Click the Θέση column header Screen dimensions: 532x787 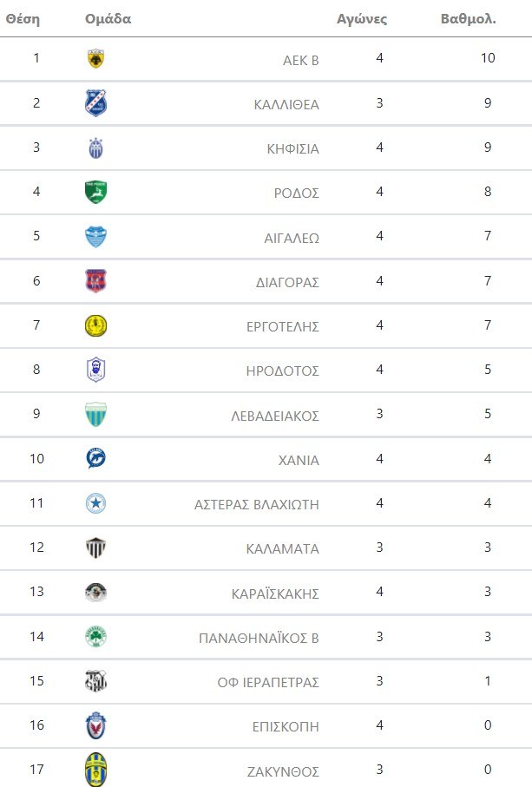(23, 18)
